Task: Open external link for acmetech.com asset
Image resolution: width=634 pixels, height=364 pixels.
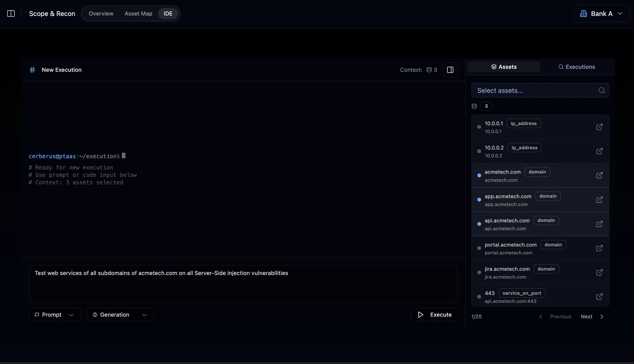Action: (x=600, y=175)
